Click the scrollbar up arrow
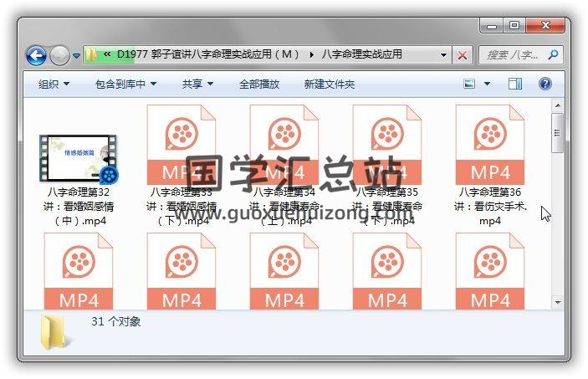The width and height of the screenshot is (588, 379). 558,105
